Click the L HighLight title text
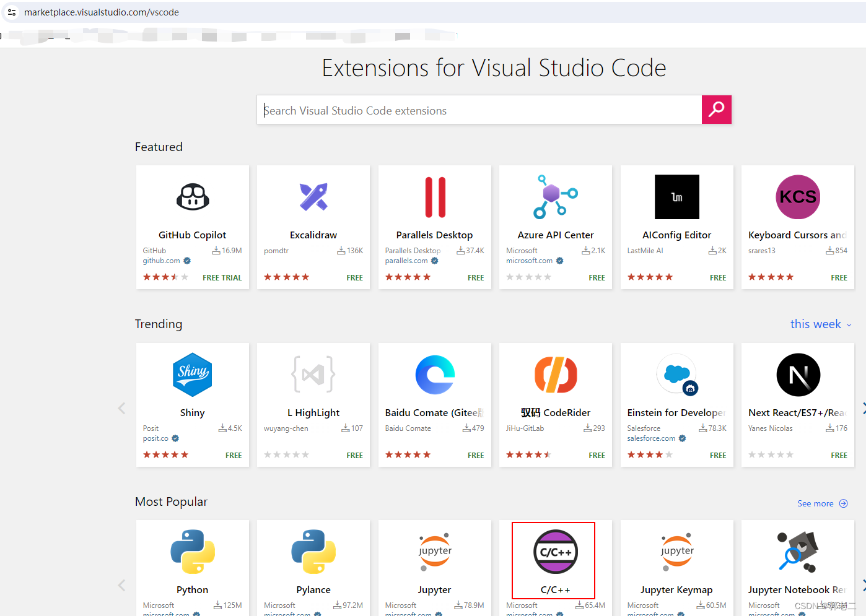Viewport: 866px width, 616px height. 313,413
